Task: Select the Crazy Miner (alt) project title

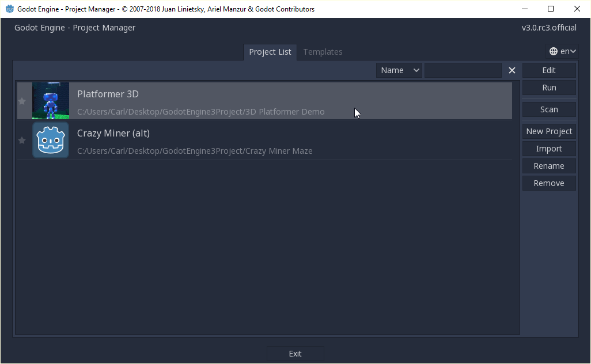Action: point(113,134)
